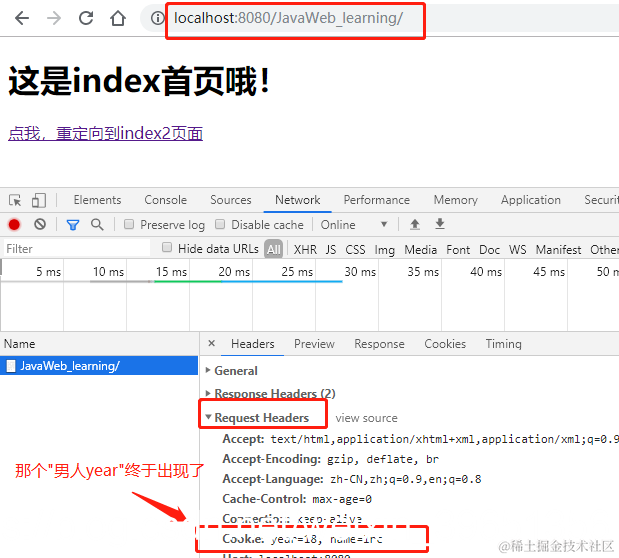View site information icon in address bar
The width and height of the screenshot is (619, 558).
pos(158,18)
